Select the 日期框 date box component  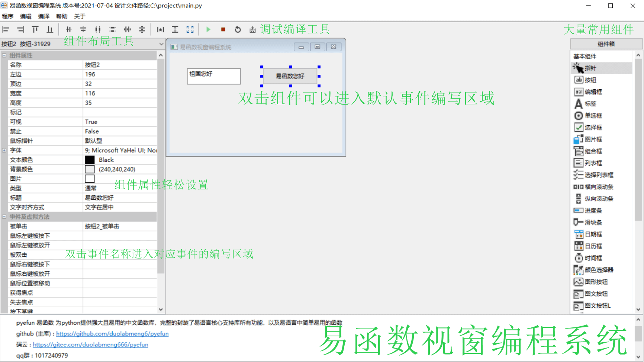point(601,234)
